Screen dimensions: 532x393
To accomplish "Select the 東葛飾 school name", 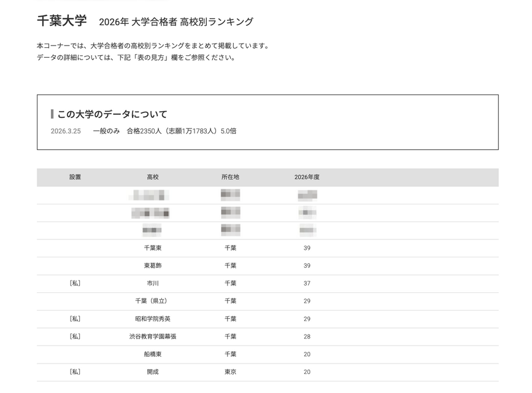I will click(153, 266).
